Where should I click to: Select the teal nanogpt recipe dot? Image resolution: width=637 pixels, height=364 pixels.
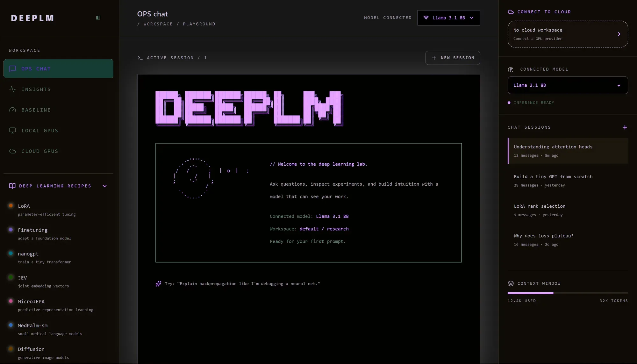click(x=11, y=253)
